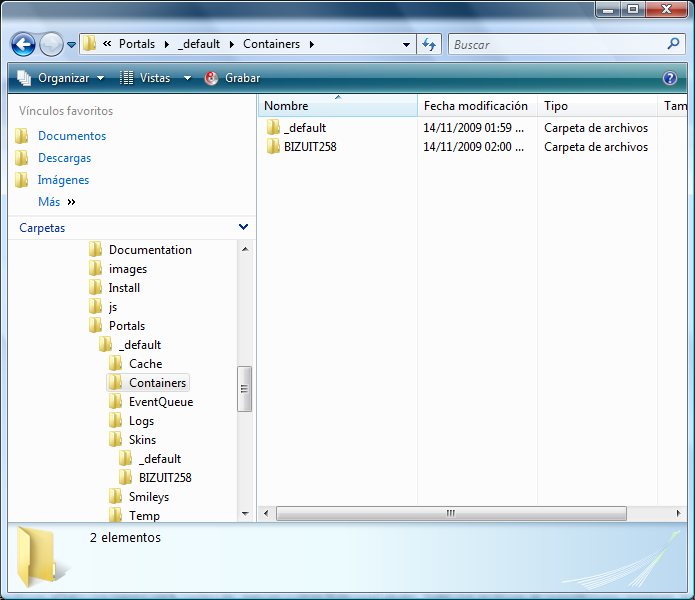Click the Grabar burn disc button
Image resolution: width=695 pixels, height=600 pixels.
tap(232, 78)
